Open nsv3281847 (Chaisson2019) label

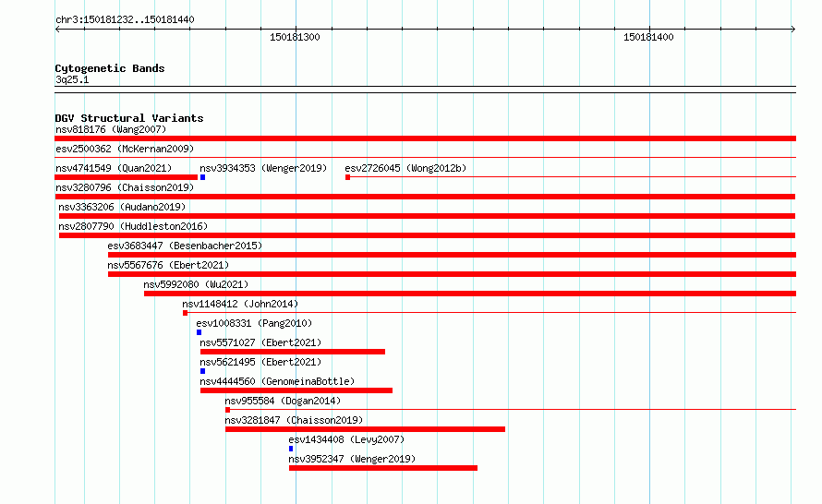click(x=294, y=420)
